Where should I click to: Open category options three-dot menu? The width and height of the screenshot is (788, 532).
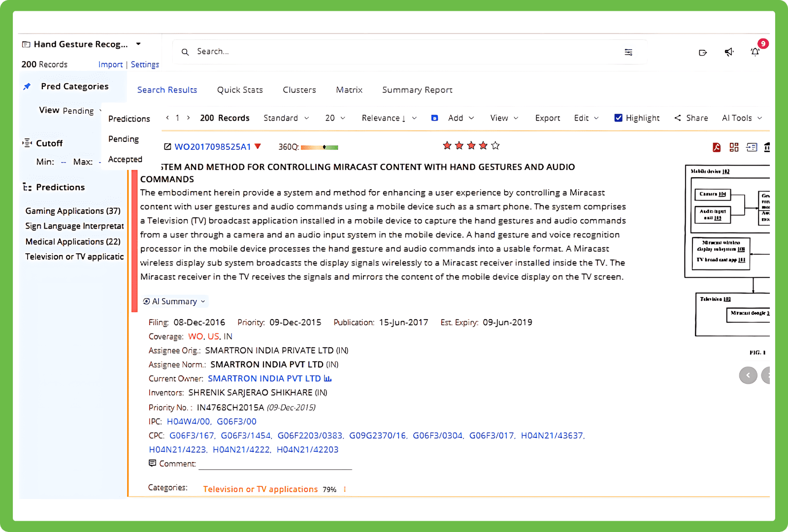coord(345,489)
